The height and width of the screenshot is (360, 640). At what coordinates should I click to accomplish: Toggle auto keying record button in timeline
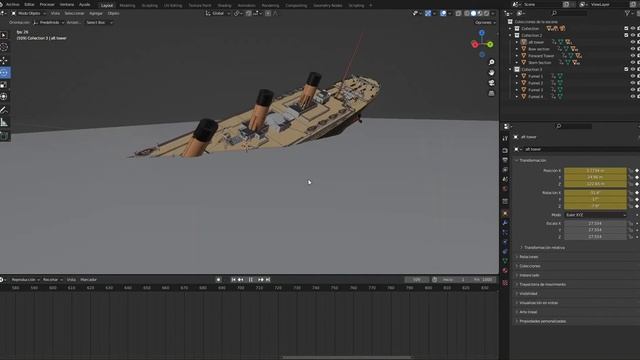218,280
